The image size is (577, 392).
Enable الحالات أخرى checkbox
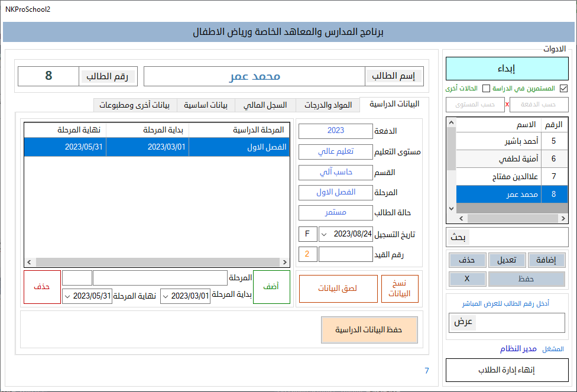coord(486,88)
